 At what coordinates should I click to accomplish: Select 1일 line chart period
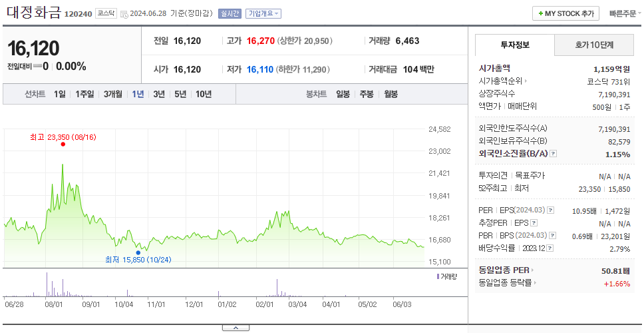pos(60,94)
